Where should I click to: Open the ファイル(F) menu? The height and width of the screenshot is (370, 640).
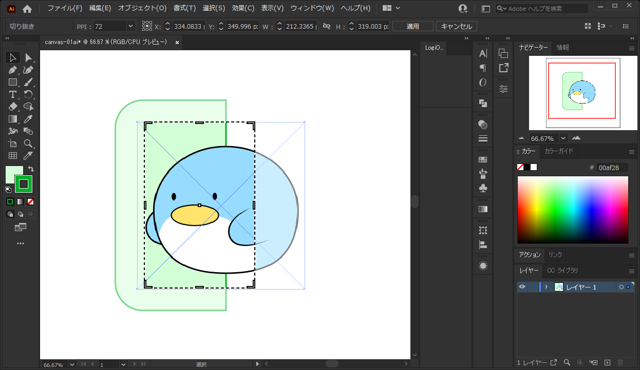[64, 8]
